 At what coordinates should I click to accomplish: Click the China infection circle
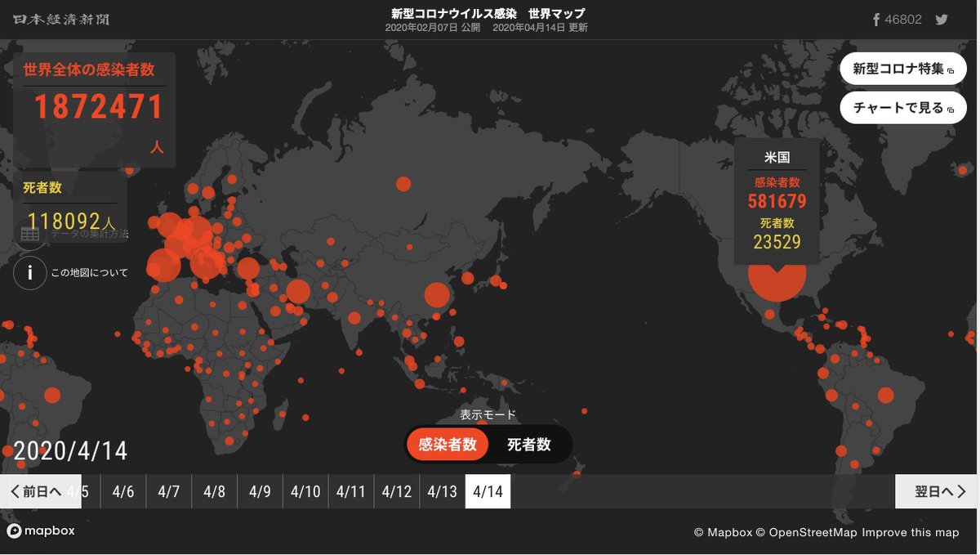(437, 295)
